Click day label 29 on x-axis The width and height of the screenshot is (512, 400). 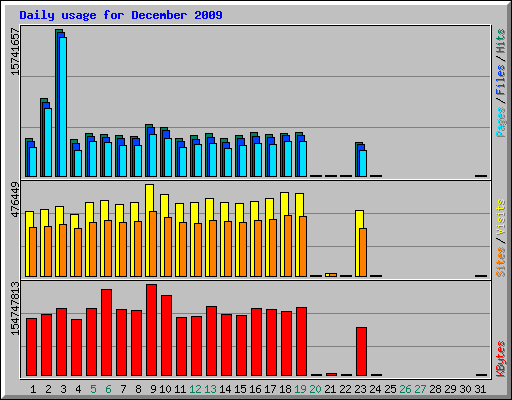click(x=450, y=389)
